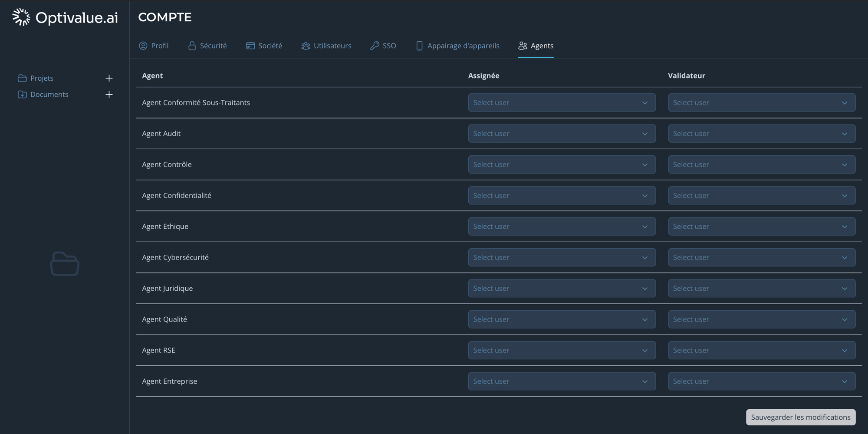
Task: Click the Documents download-folder icon
Action: coord(22,95)
